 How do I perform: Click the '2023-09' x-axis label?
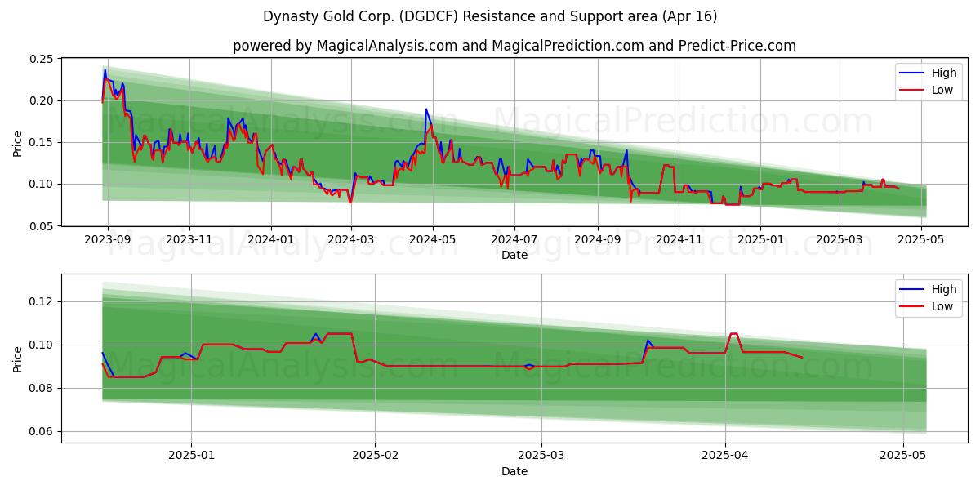(108, 240)
